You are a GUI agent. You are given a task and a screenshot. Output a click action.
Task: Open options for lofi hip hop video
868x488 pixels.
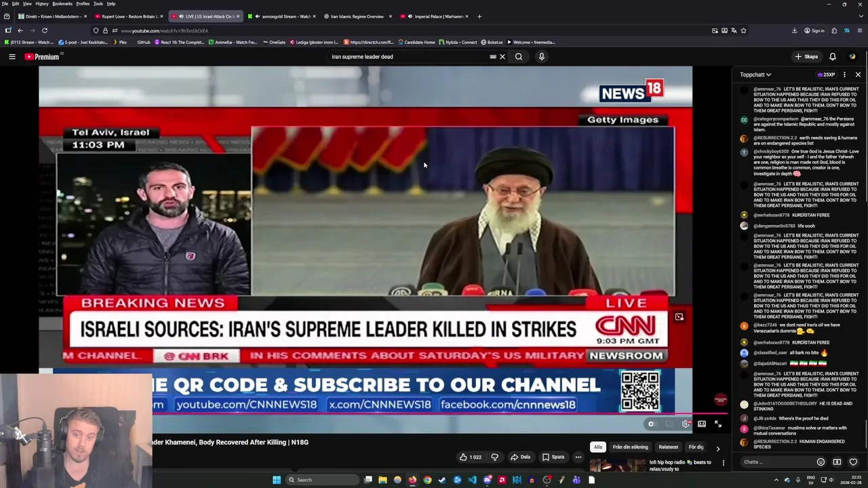723,463
